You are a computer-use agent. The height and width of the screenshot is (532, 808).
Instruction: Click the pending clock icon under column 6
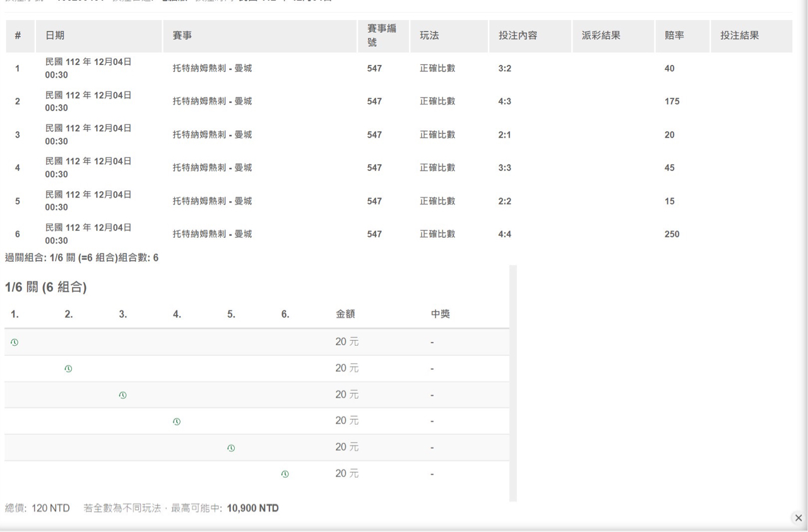(285, 474)
